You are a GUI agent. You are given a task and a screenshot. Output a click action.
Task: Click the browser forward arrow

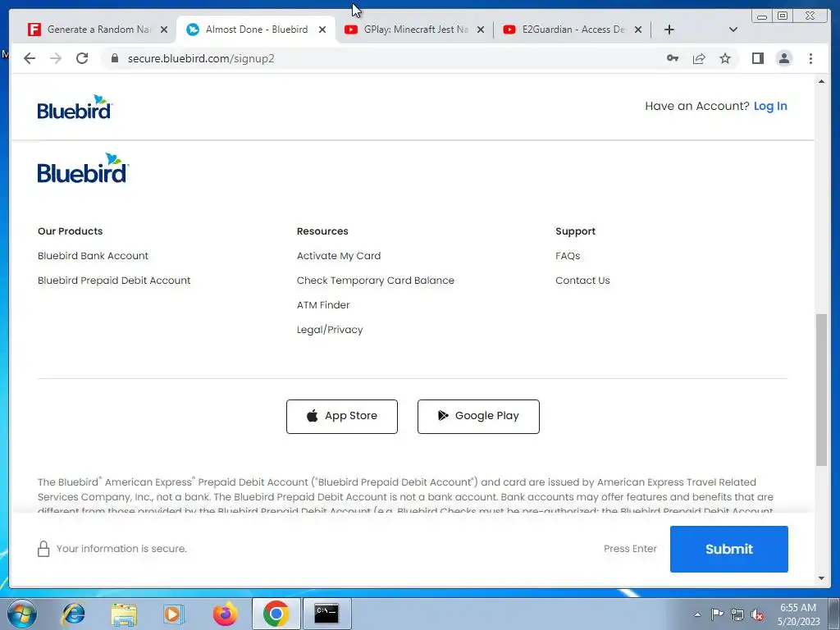click(x=56, y=58)
